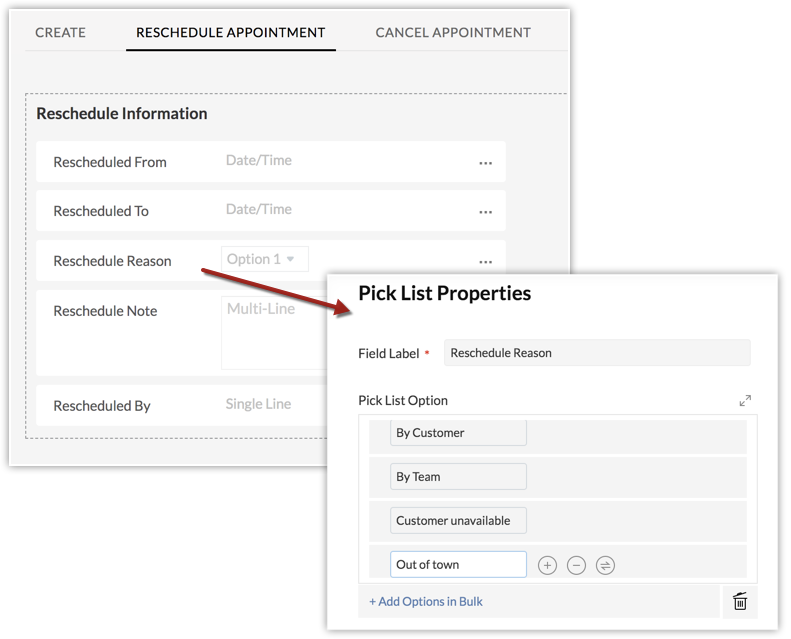791x639 pixels.
Task: Click the By Customer option field
Action: pos(458,433)
